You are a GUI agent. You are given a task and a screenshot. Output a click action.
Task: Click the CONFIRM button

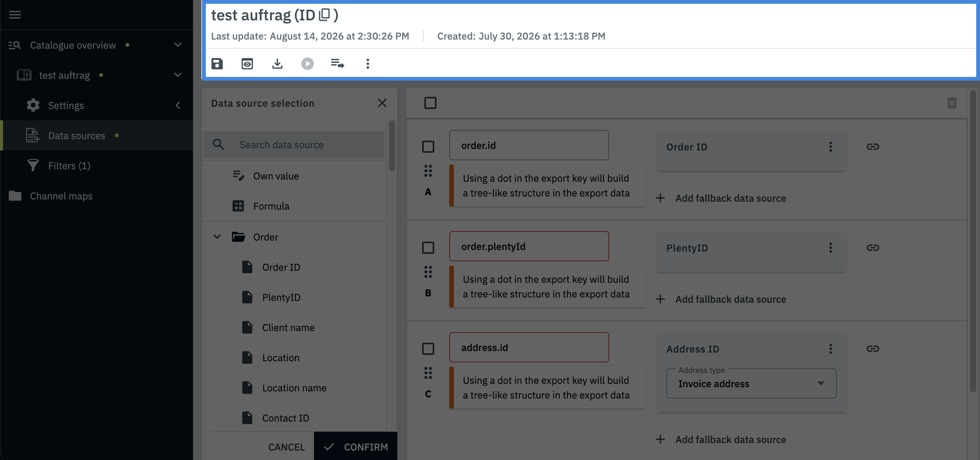pyautogui.click(x=355, y=447)
